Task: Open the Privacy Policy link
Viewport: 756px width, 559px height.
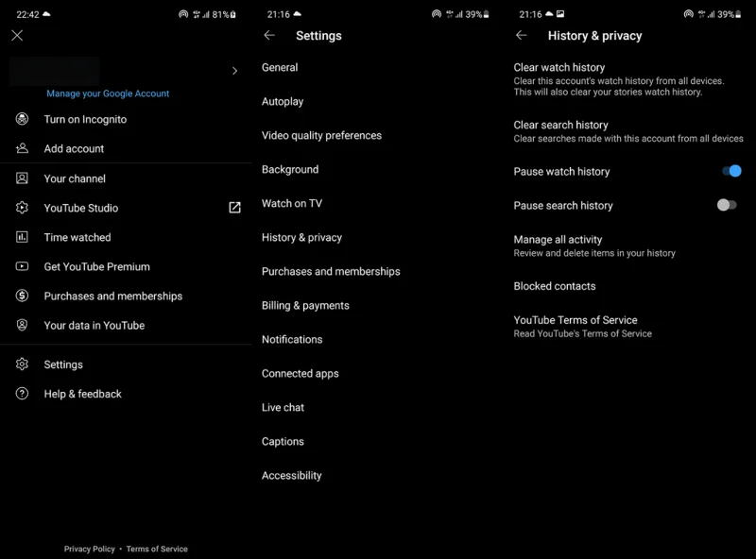Action: pyautogui.click(x=89, y=549)
